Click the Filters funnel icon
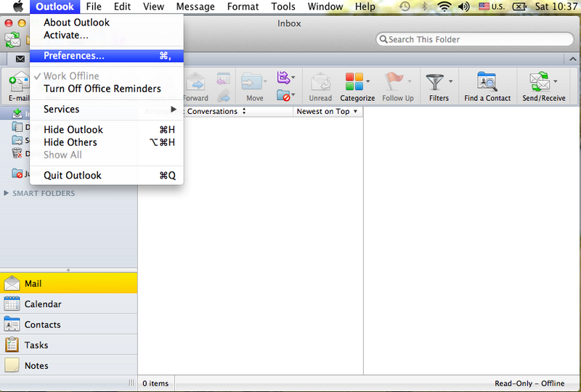Screen dimensions: 581x392 point(434,81)
